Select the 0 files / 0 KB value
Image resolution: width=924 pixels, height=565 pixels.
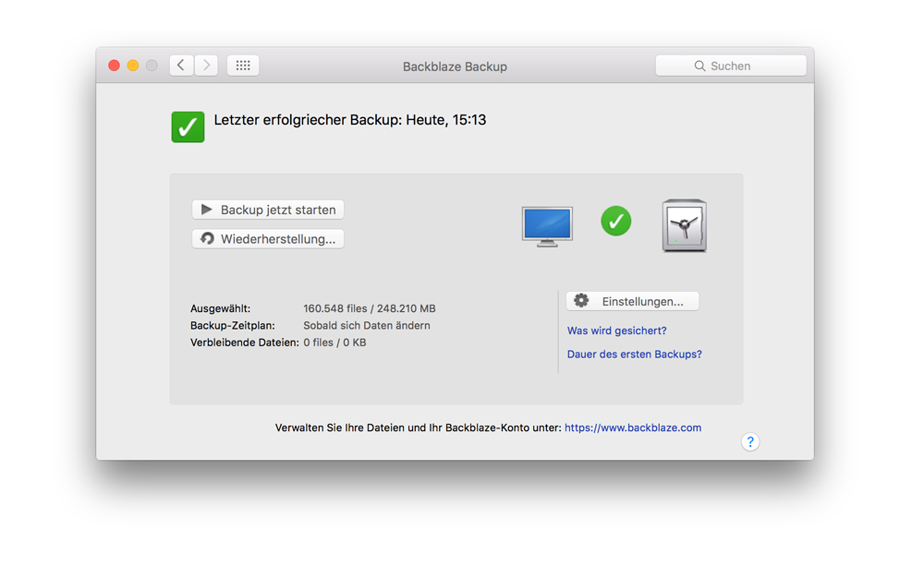(334, 343)
